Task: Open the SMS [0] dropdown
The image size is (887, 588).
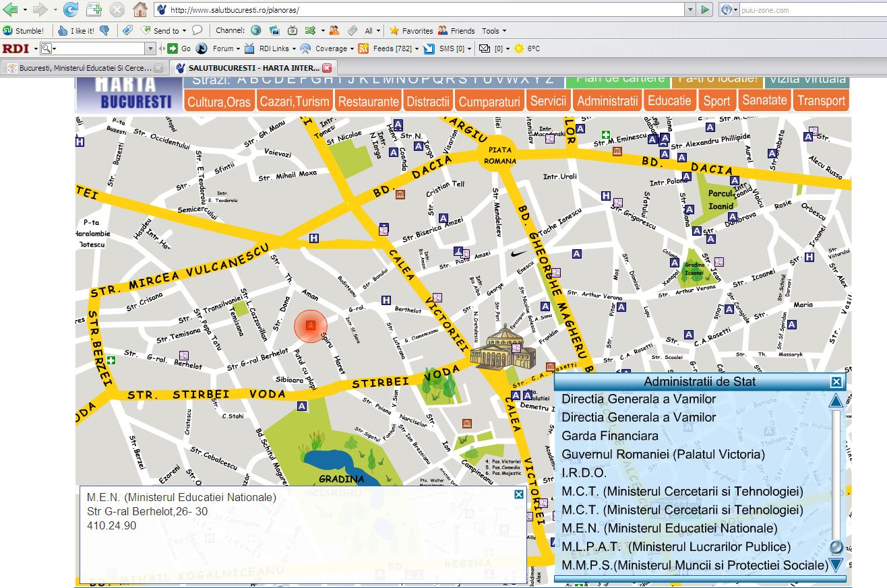Action: 448,48
